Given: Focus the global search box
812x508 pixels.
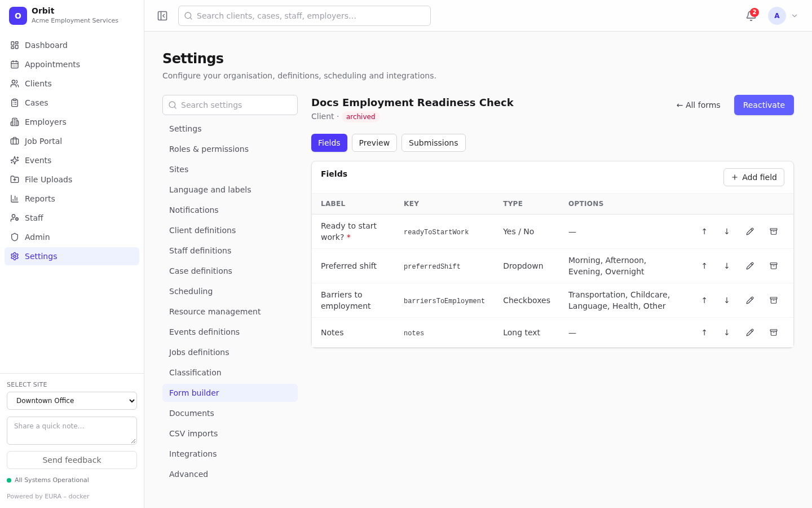Looking at the screenshot, I should [304, 16].
